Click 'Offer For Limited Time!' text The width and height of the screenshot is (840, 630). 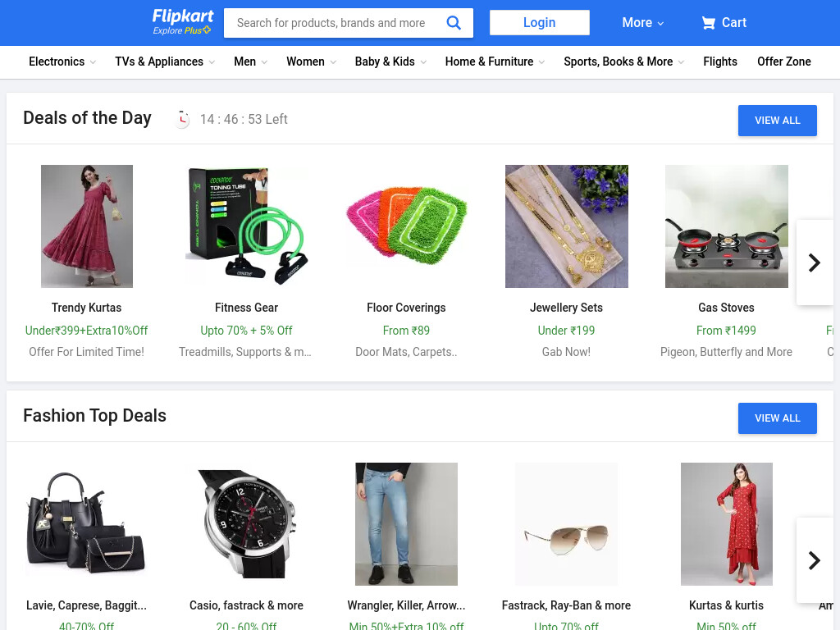coord(87,352)
